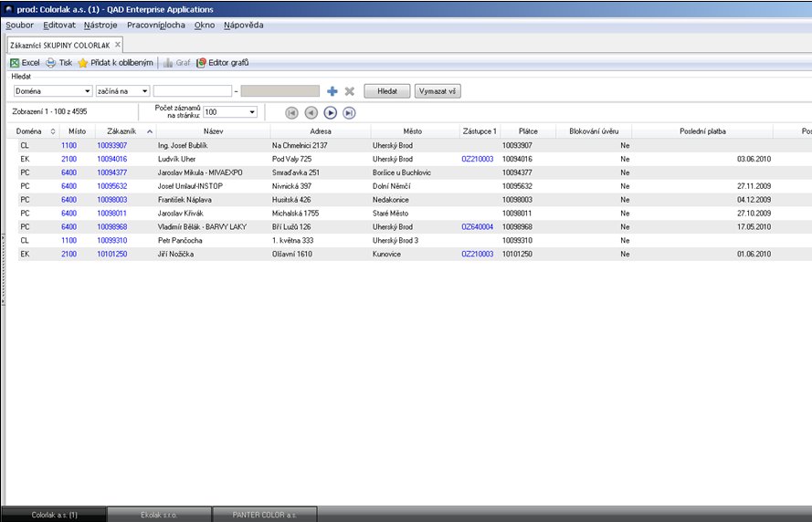Jump to the last page of records
The width and height of the screenshot is (812, 522).
349,113
